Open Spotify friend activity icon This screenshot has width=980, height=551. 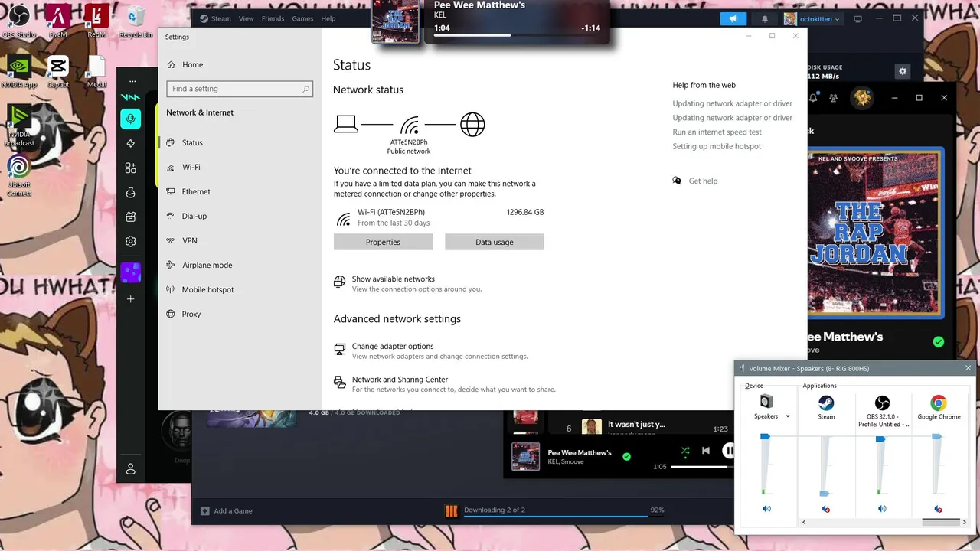click(x=834, y=97)
